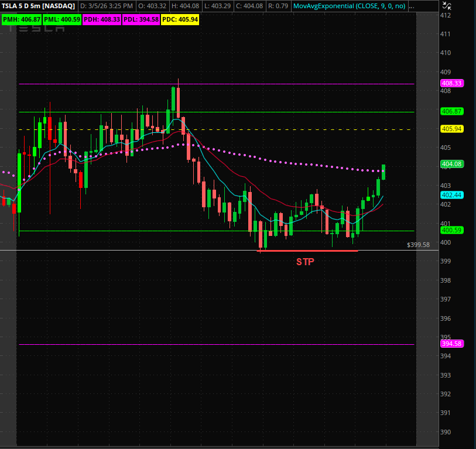This screenshot has height=449, width=476.
Task: Click the open value O: 403.32
Action: click(x=152, y=6)
